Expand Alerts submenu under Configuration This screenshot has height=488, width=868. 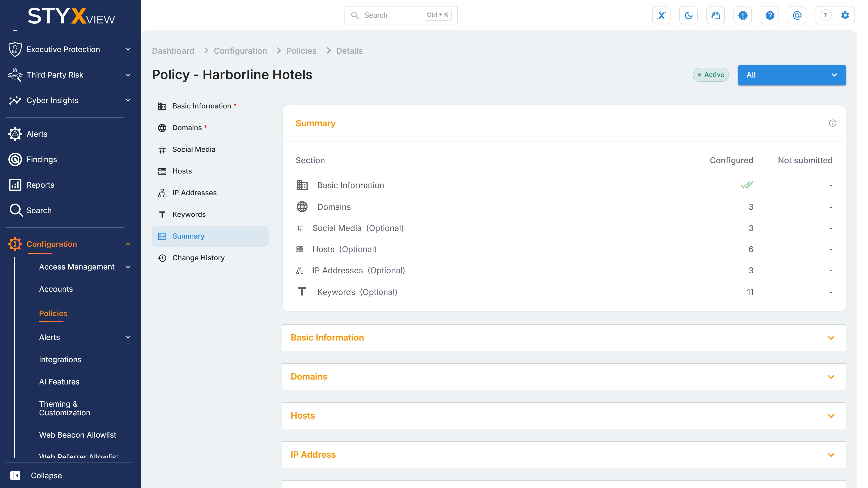85,337
